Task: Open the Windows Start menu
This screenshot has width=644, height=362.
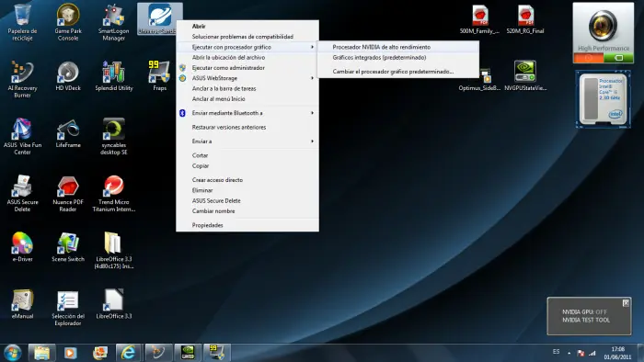Action: coord(12,353)
